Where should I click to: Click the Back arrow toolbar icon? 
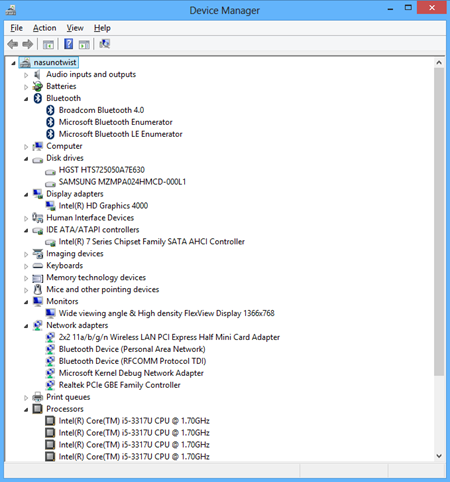tap(13, 44)
